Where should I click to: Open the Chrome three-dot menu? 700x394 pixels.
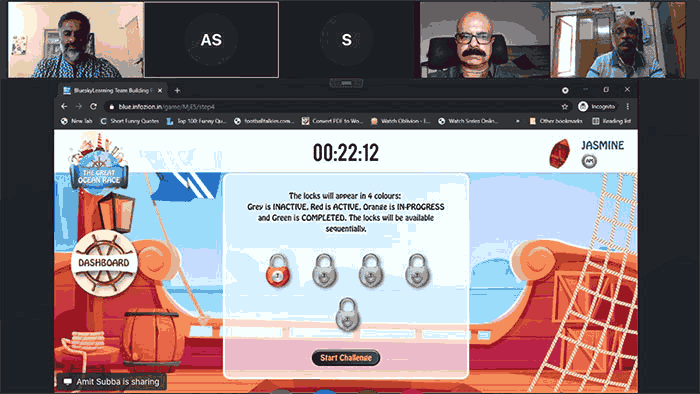pos(628,107)
